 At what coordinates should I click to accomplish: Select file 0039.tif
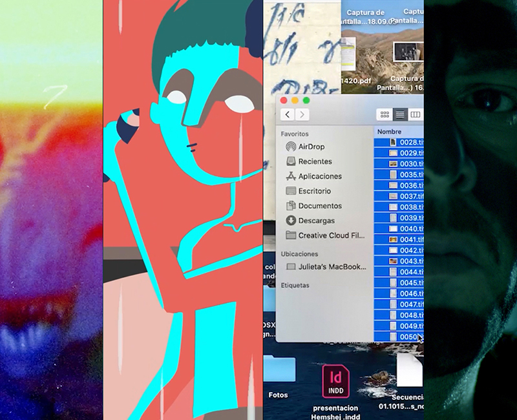[x=399, y=218]
